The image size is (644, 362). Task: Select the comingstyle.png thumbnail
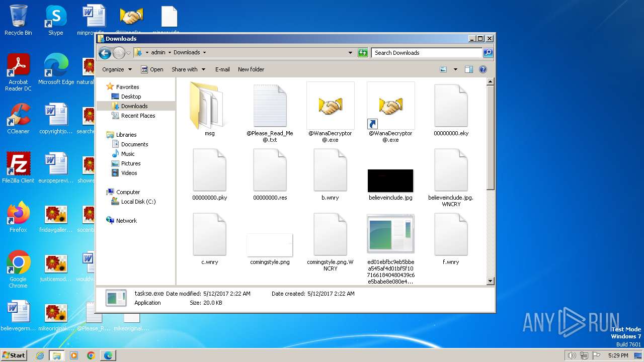click(270, 245)
